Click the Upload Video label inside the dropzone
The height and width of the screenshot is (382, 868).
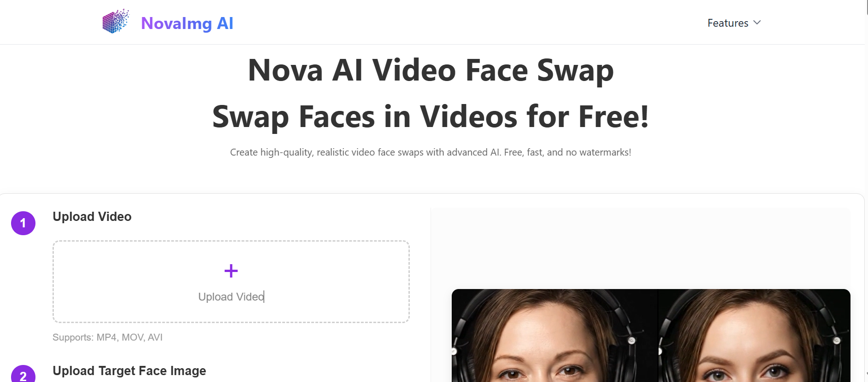[231, 297]
